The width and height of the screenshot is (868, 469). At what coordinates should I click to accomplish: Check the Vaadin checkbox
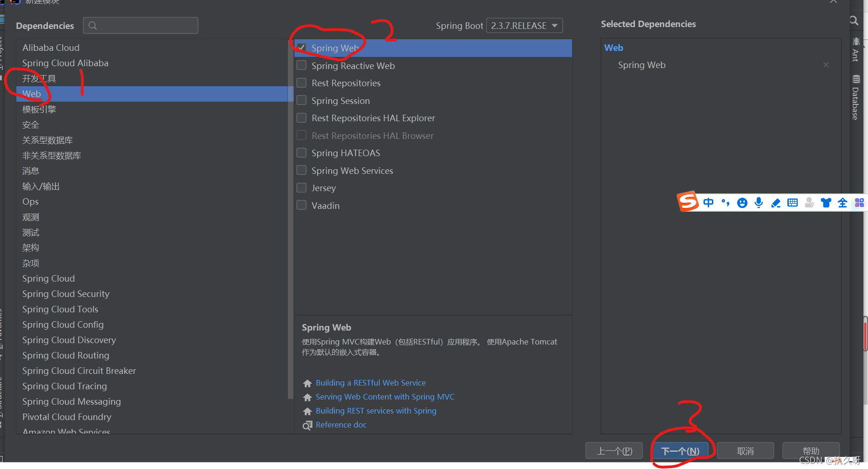pos(301,205)
